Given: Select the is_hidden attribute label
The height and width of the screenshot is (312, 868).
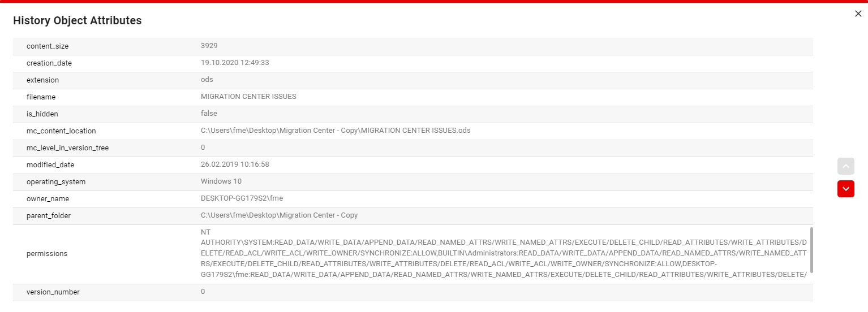Looking at the screenshot, I should [x=42, y=114].
